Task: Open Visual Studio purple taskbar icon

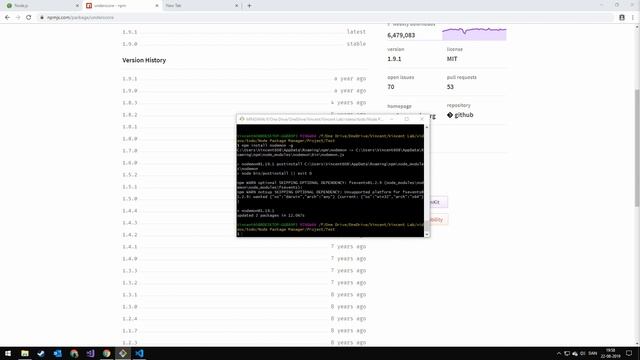Action: click(90, 353)
